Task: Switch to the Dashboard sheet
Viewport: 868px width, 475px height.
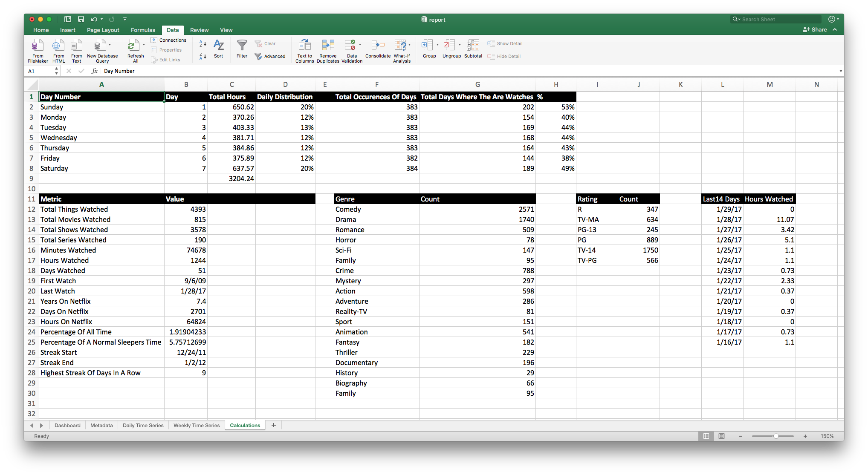Action: click(67, 425)
